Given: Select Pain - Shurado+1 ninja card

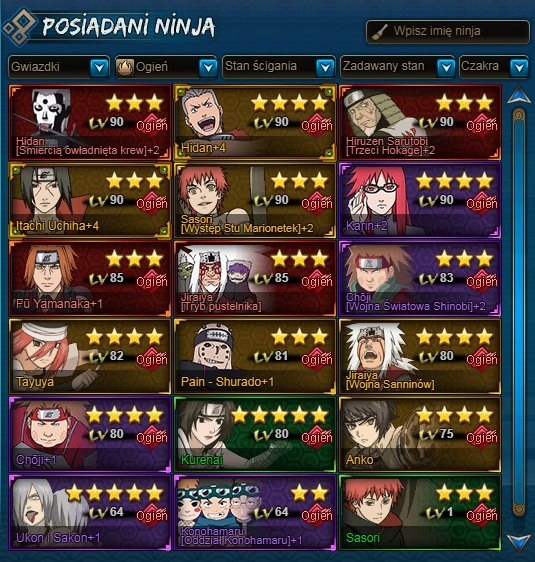Looking at the screenshot, I should coord(255,356).
